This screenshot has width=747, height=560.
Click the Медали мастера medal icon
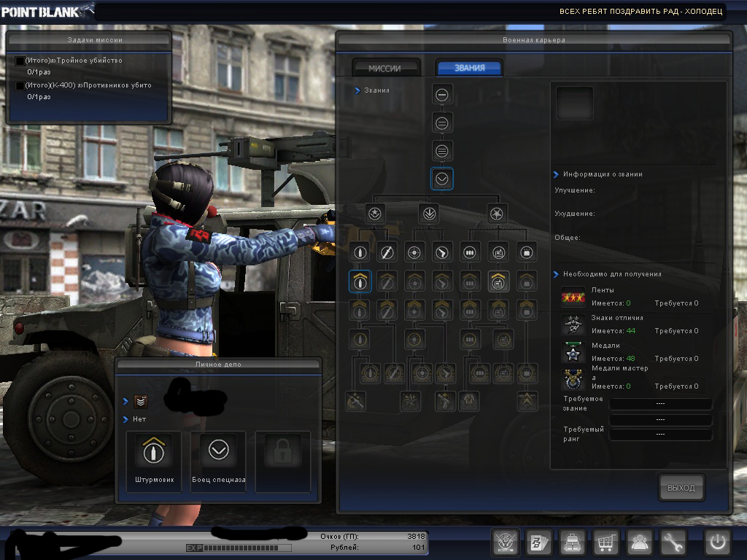pos(573,380)
